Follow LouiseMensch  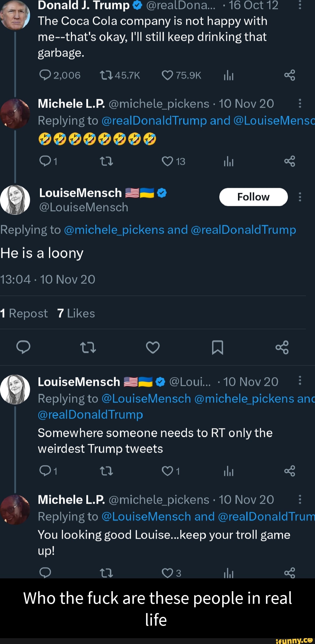(253, 197)
